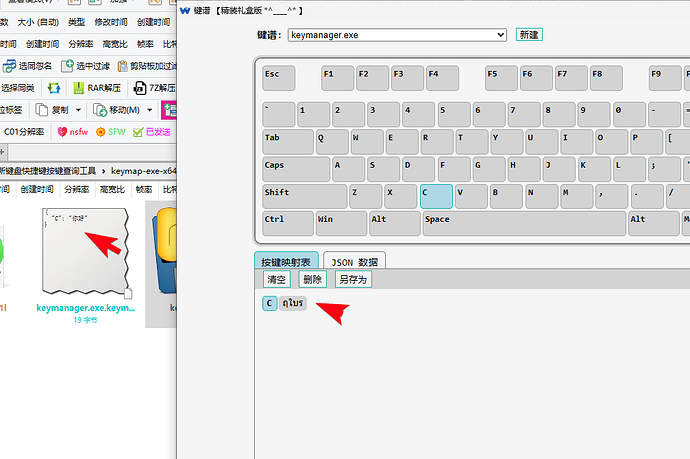
Task: Click the 已发送 tag icon
Action: click(x=139, y=131)
